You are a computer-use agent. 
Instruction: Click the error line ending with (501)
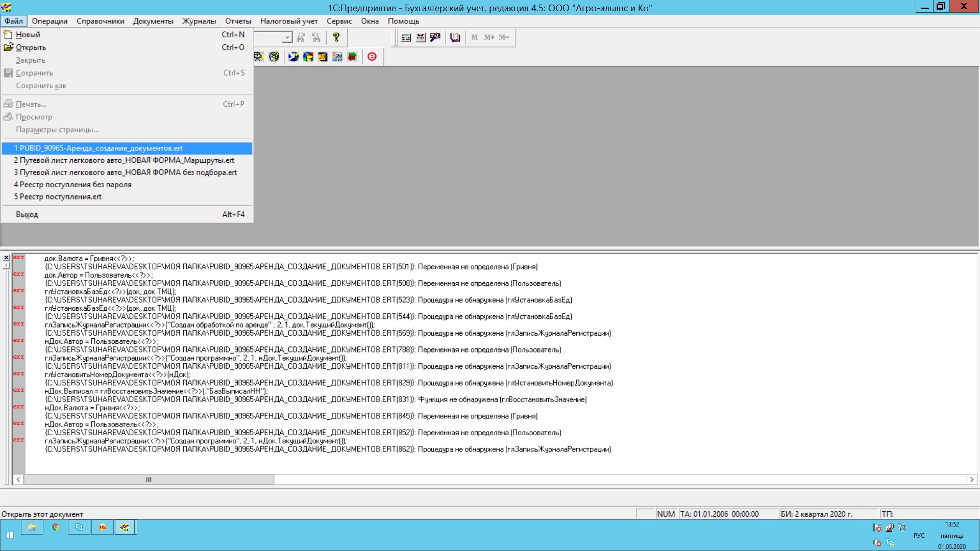(x=291, y=267)
